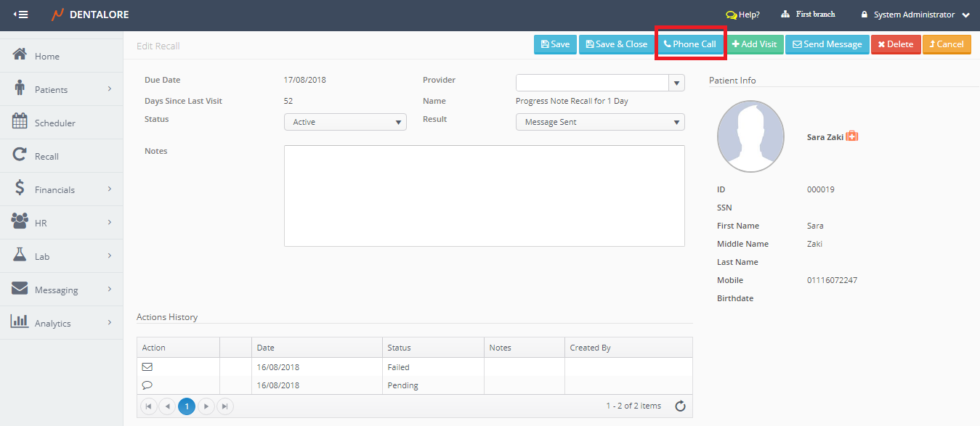
Task: Click the red Delete button
Action: click(x=895, y=44)
